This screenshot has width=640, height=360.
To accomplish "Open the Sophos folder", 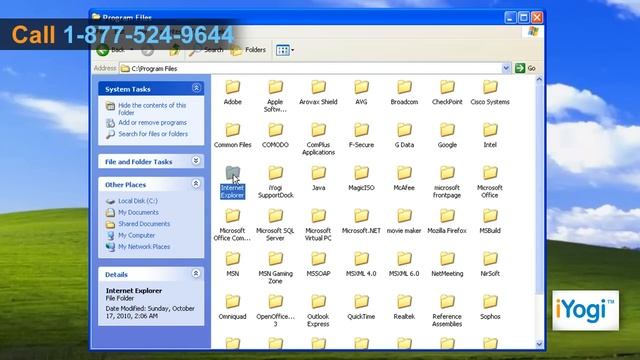I will 490,307.
